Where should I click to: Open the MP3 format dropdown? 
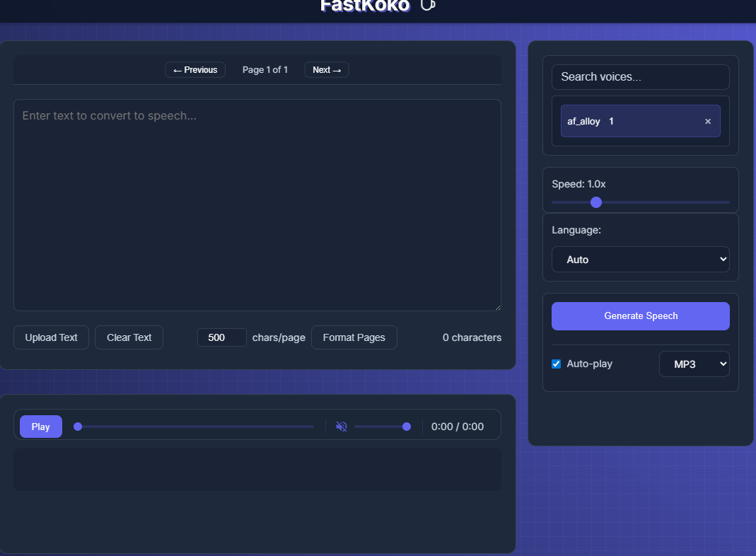[x=694, y=364]
